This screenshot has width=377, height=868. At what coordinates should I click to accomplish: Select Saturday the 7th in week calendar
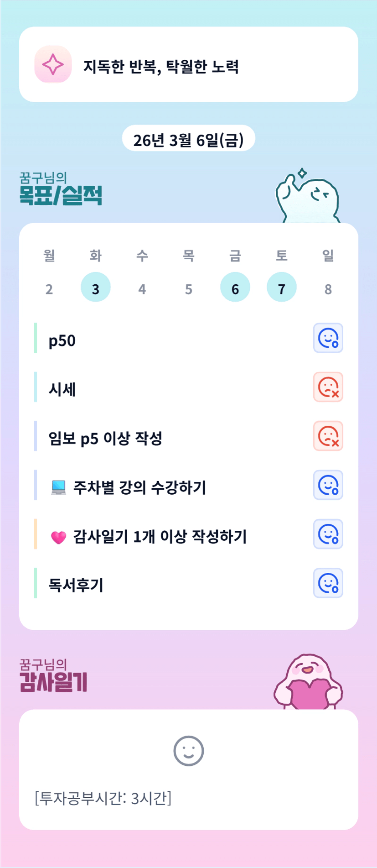(x=281, y=288)
